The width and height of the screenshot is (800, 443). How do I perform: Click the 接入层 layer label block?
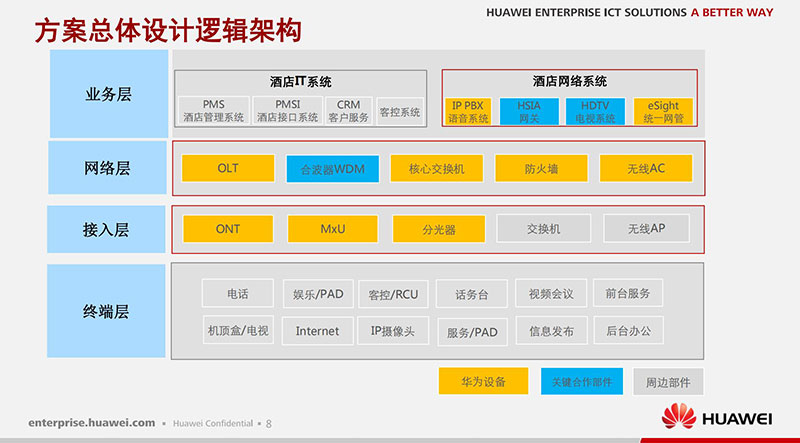[x=106, y=230]
